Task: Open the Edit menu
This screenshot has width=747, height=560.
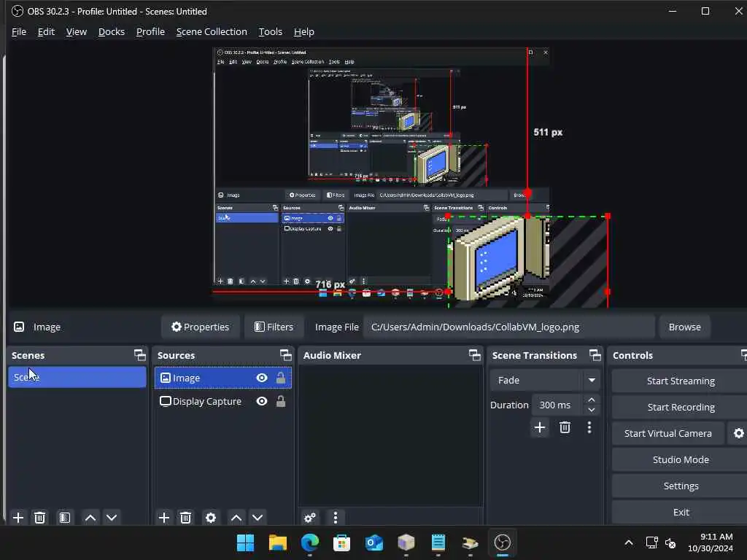Action: 46,32
